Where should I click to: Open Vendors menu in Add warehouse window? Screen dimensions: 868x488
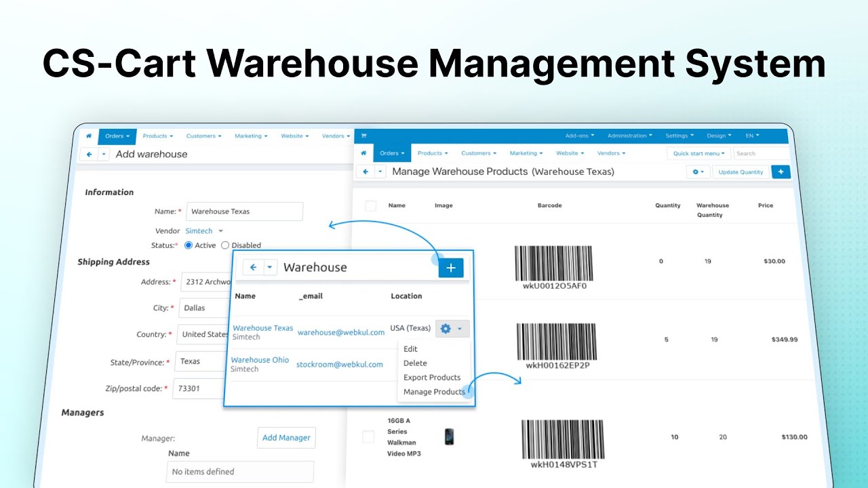[x=336, y=136]
